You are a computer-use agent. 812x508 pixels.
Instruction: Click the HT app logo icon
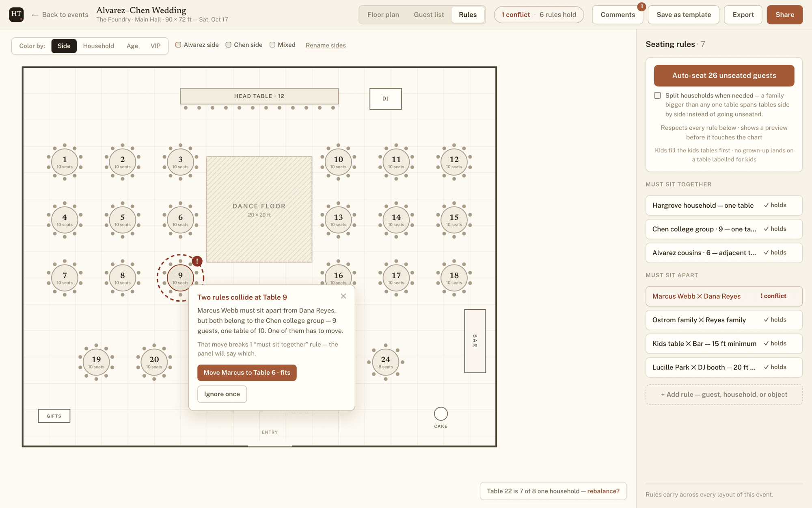point(16,15)
